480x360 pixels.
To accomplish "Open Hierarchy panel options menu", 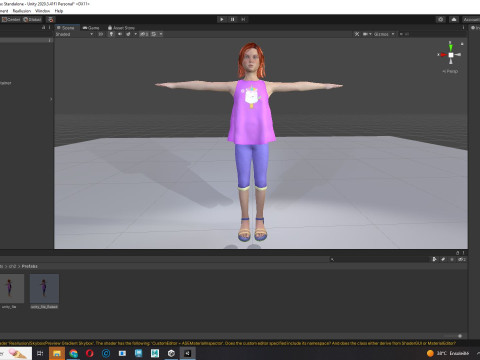I will click(50, 28).
